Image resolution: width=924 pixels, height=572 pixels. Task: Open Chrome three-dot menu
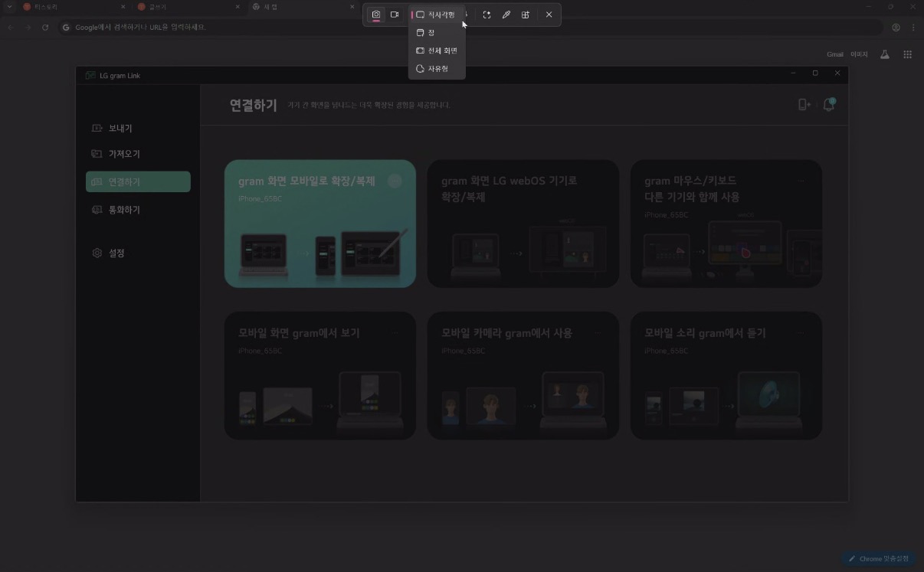tap(913, 28)
